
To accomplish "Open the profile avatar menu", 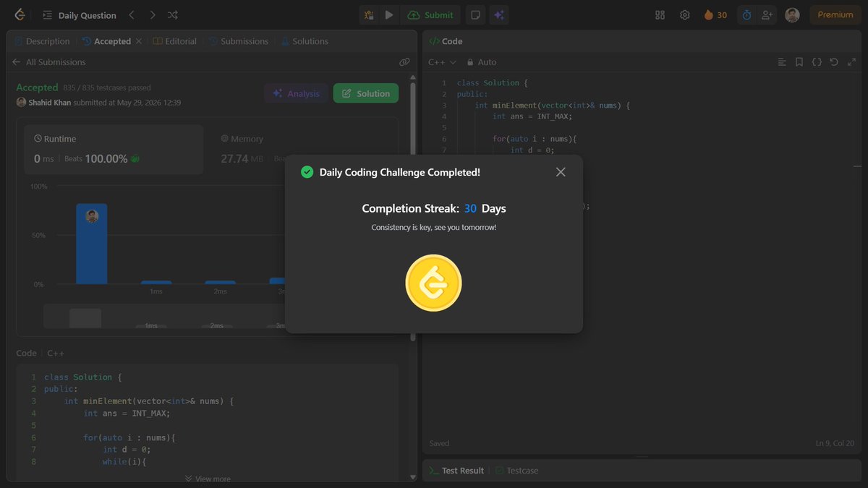I will [792, 14].
